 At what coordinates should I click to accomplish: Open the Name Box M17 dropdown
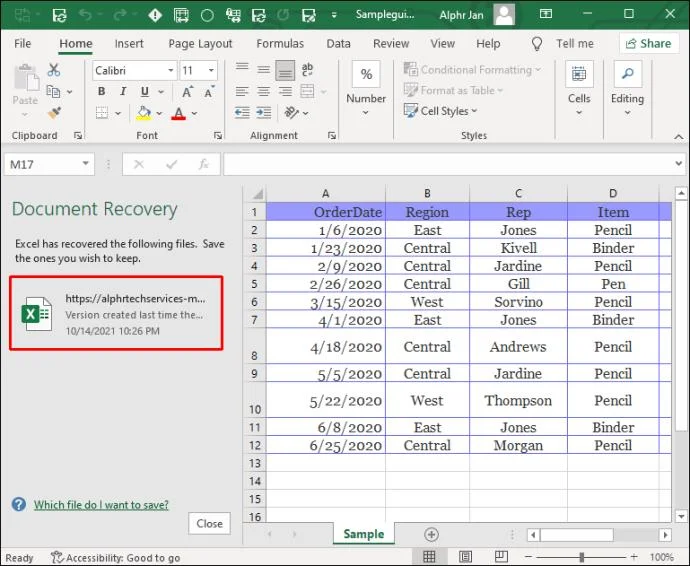85,164
